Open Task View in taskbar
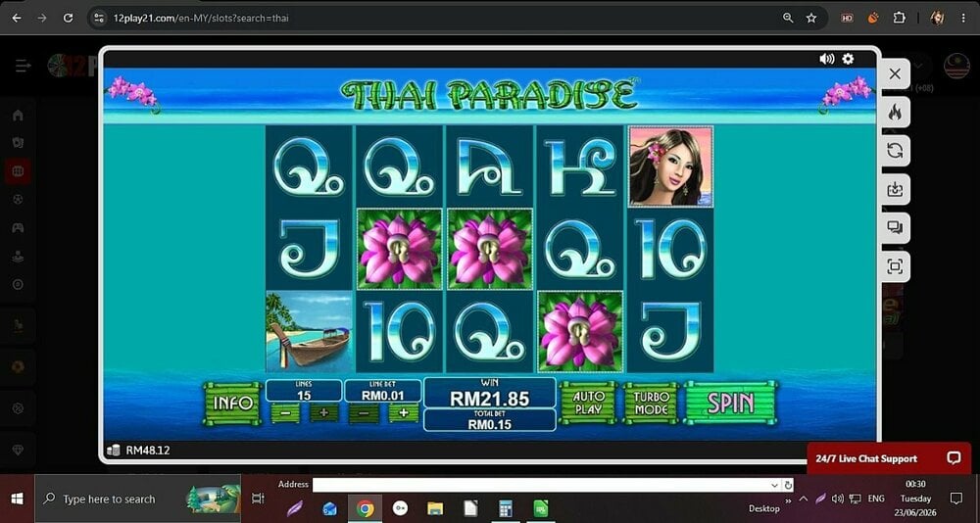 258,499
